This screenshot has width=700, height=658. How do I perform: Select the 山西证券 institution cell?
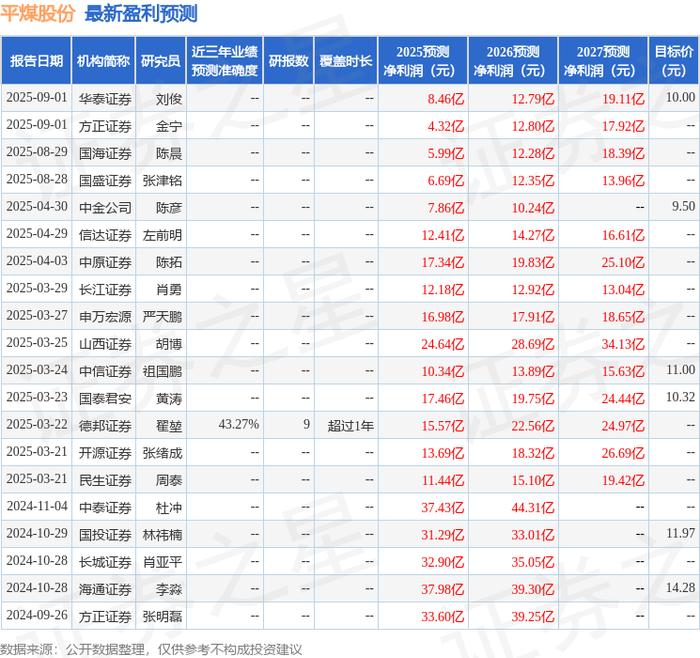[105, 344]
